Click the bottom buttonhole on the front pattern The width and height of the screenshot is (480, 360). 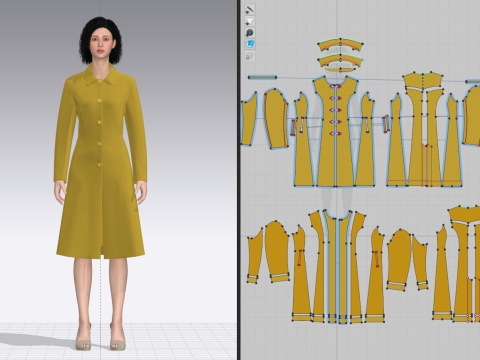(336, 134)
